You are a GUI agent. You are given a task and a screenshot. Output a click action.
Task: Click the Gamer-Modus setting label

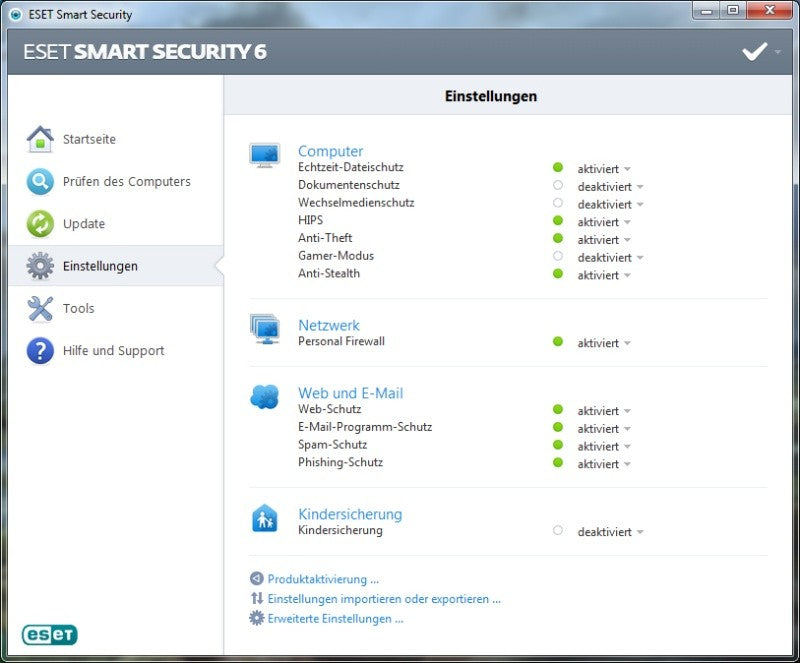pyautogui.click(x=336, y=256)
